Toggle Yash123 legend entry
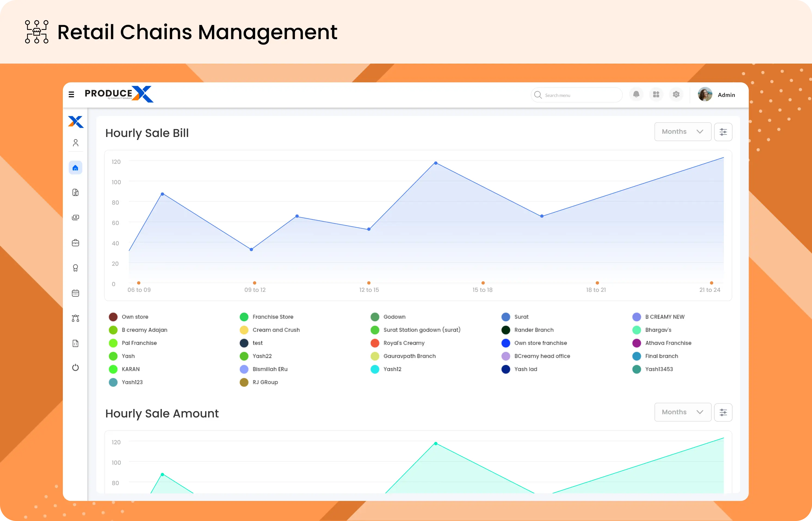Screen dimensions: 812x521 (x=126, y=382)
